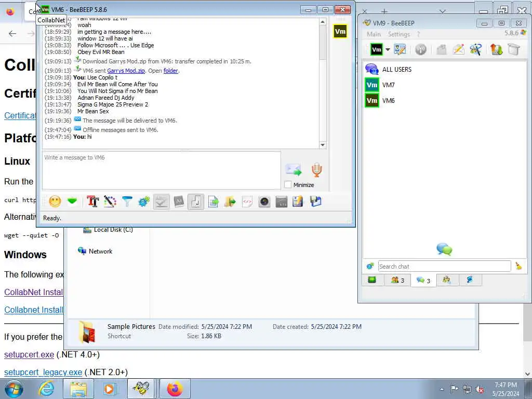532x399 pixels.
Task: Click the gears icon left of Search chat
Action: [370, 267]
